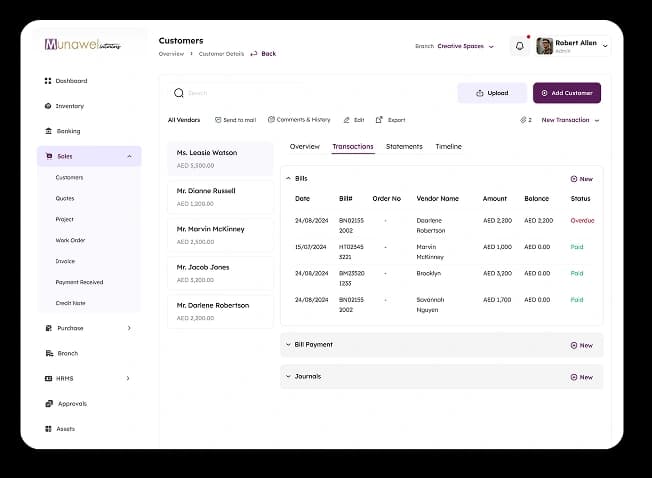Viewport: 652px width, 478px height.
Task: Select Mr. Dianne Russell customer card
Action: [220, 197]
